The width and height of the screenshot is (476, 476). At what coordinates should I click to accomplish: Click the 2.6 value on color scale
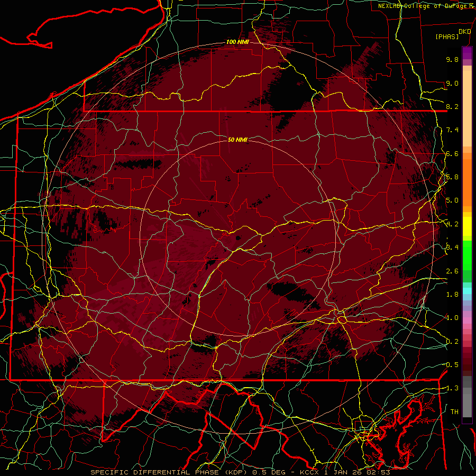point(452,271)
